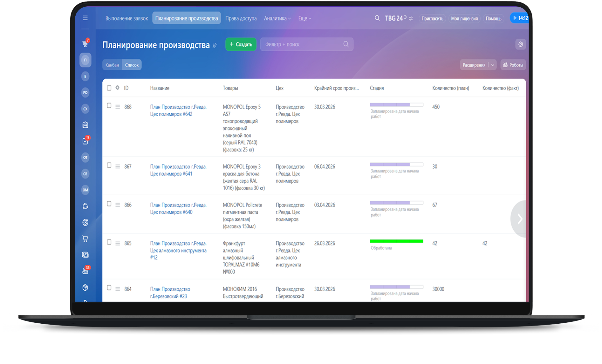Click the table column settings gear icon
This screenshot has width=602, height=364.
(117, 88)
